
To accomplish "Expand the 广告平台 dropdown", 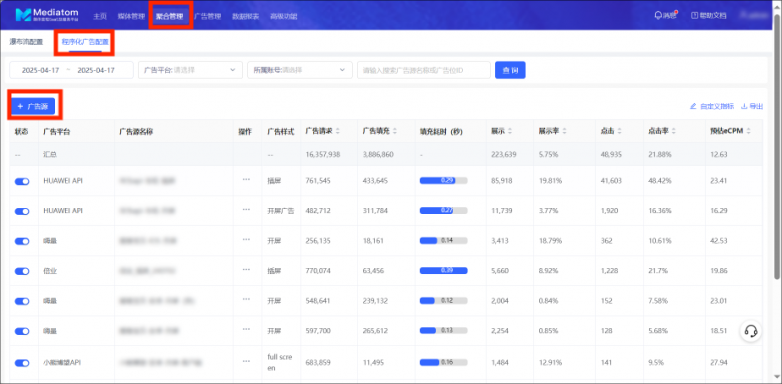I will click(x=191, y=70).
